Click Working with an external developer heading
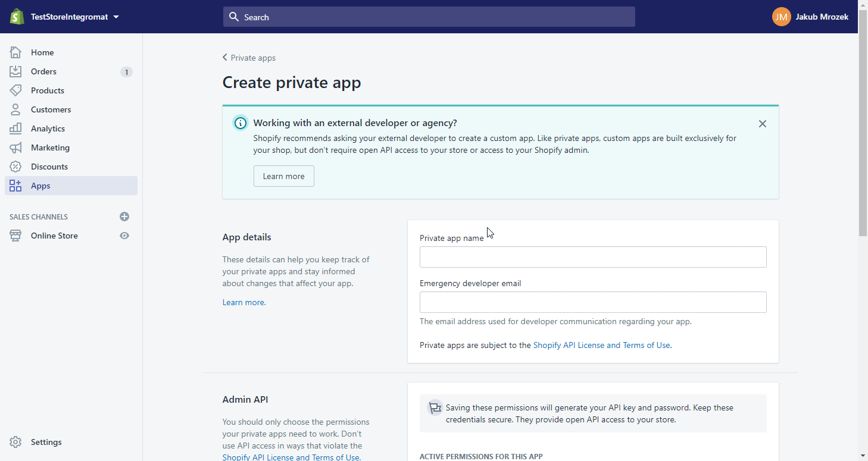 tap(355, 123)
